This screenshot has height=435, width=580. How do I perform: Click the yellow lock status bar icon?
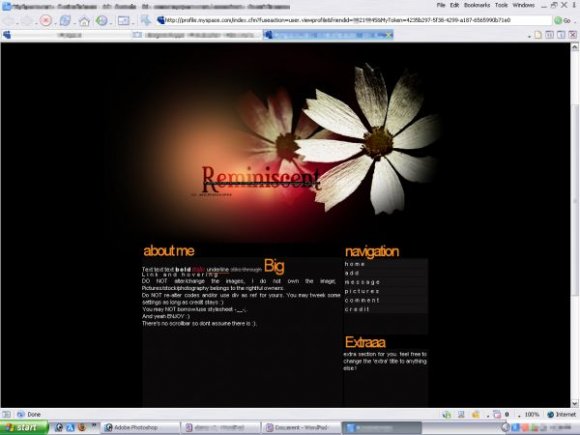tap(476, 415)
